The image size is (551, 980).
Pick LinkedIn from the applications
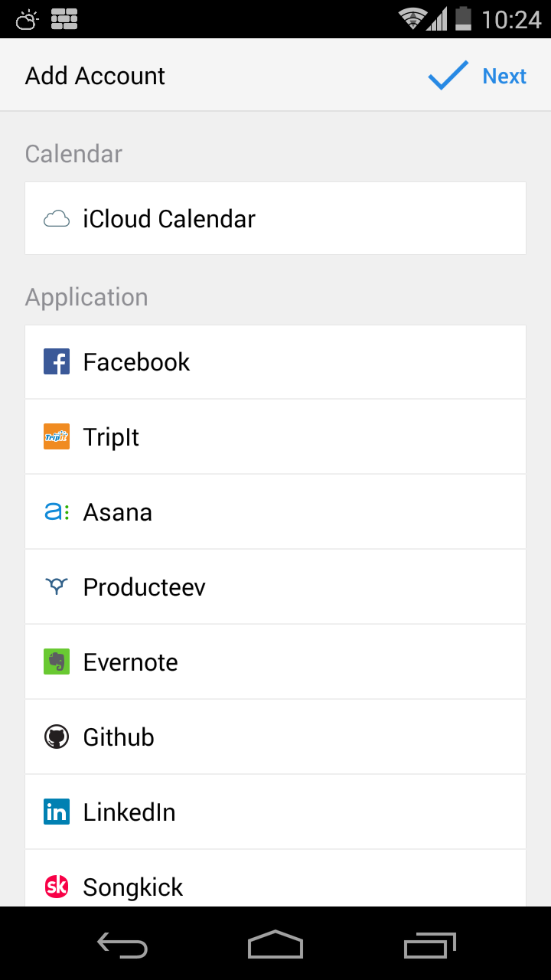pos(275,812)
